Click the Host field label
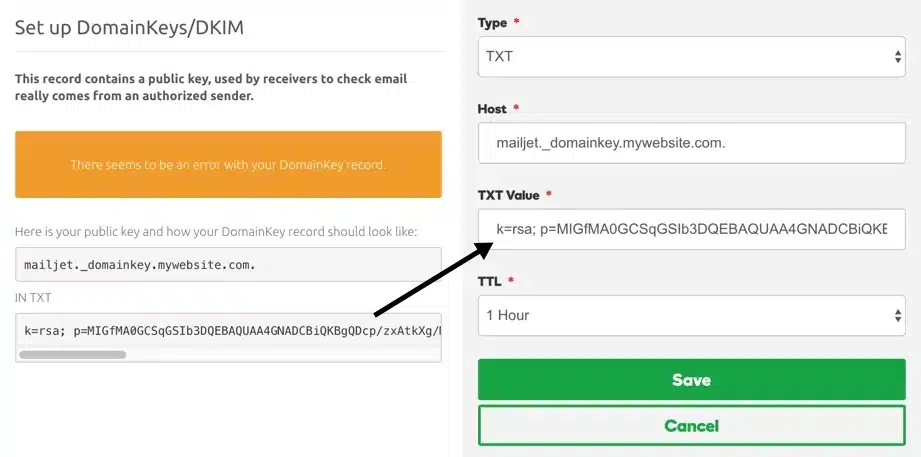The height and width of the screenshot is (457, 921). click(x=494, y=108)
